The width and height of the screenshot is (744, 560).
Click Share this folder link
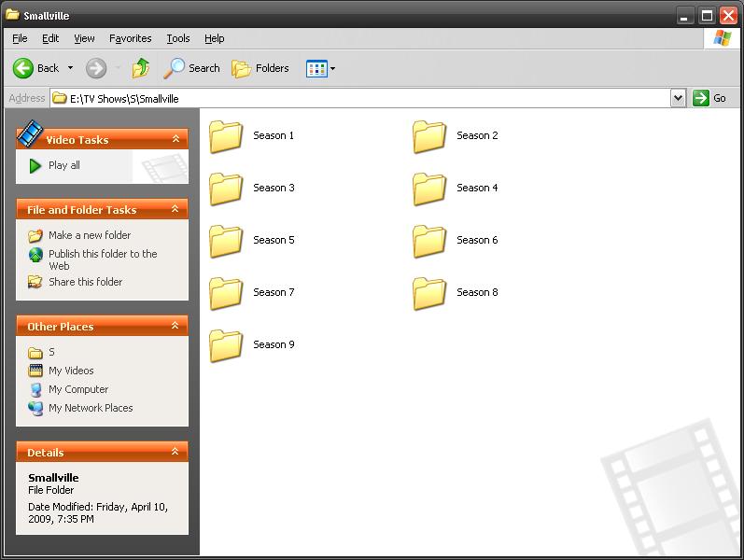pos(85,282)
